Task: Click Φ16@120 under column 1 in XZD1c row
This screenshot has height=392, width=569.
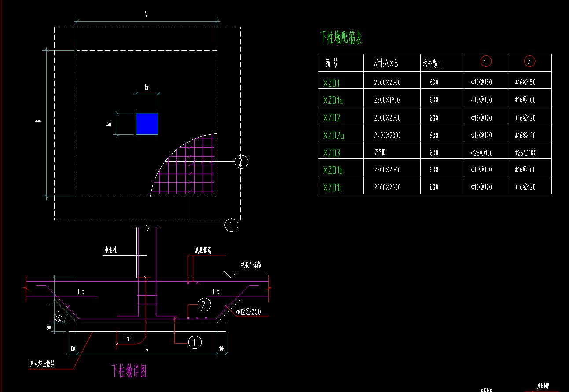Action: (481, 187)
